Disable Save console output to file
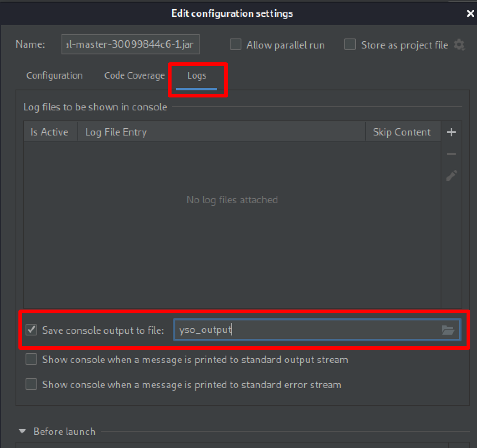The height and width of the screenshot is (448, 477). pyautogui.click(x=31, y=330)
